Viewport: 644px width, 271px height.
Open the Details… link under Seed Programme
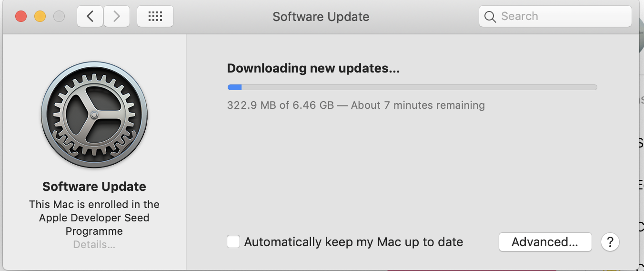[94, 245]
